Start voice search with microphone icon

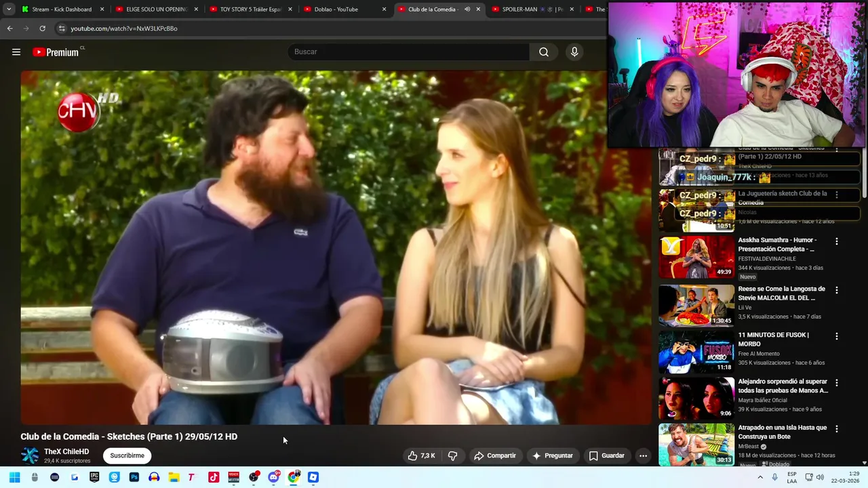(x=574, y=52)
